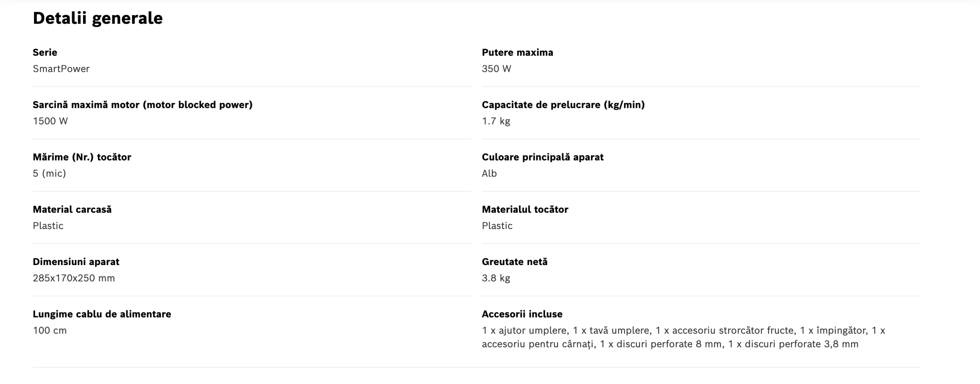Click the '5 (mic)' size value
Image resolution: width=980 pixels, height=384 pixels.
pos(49,174)
